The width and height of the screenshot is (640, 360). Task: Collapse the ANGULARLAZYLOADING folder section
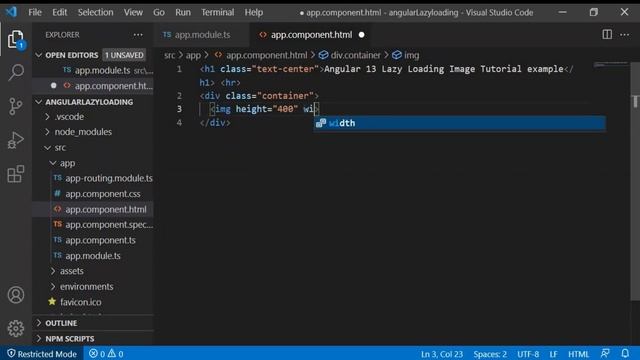click(38, 102)
